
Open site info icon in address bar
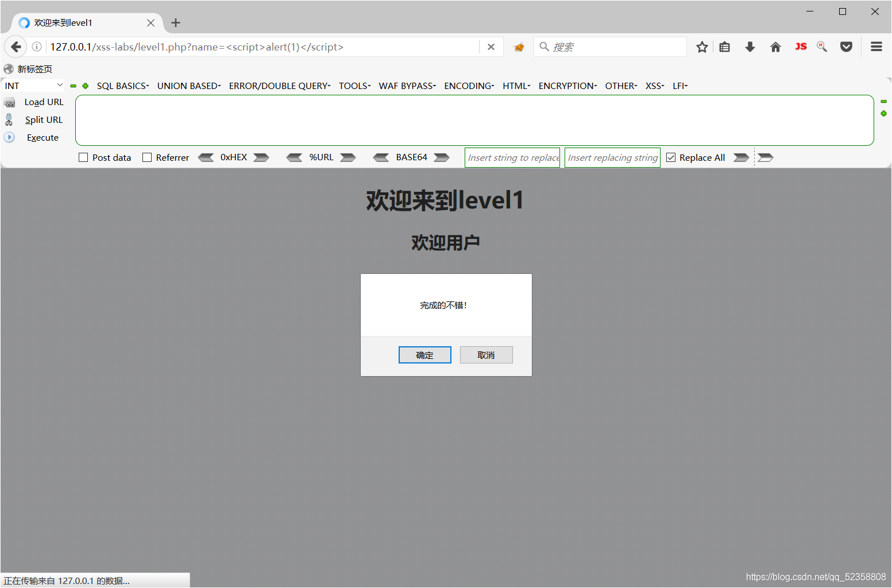[x=37, y=47]
